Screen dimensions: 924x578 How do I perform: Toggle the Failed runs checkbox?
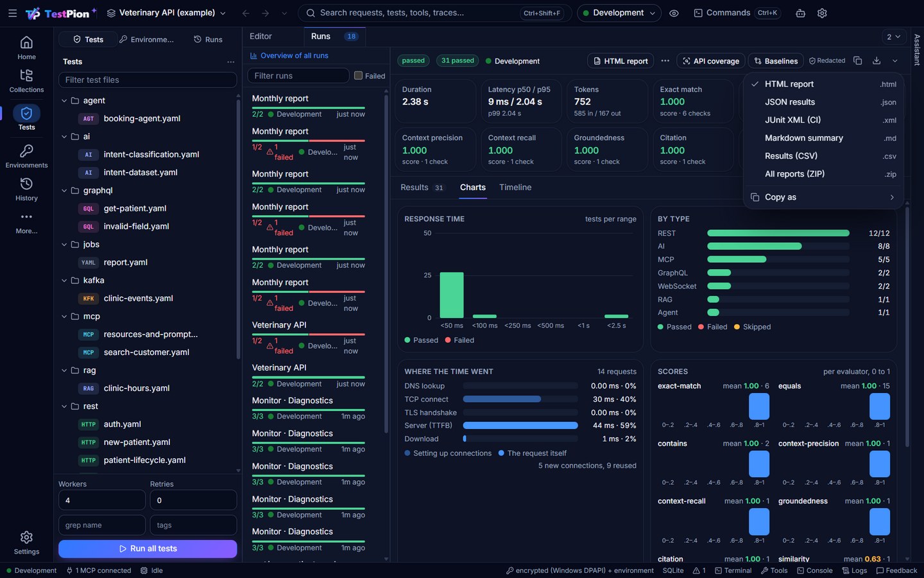point(358,76)
